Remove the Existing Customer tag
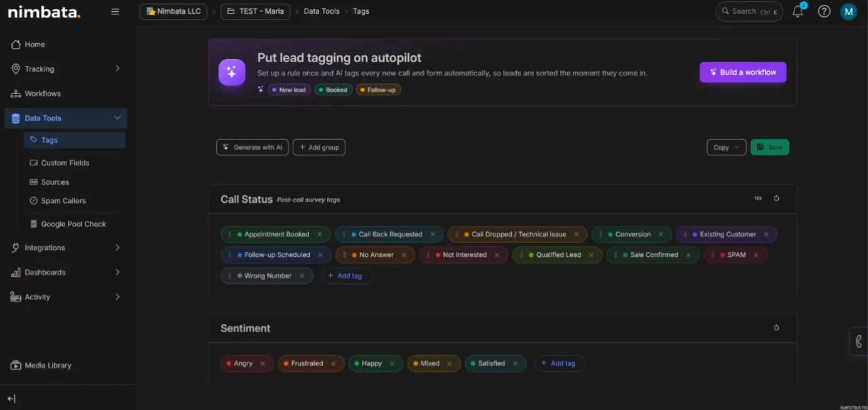 coord(766,234)
